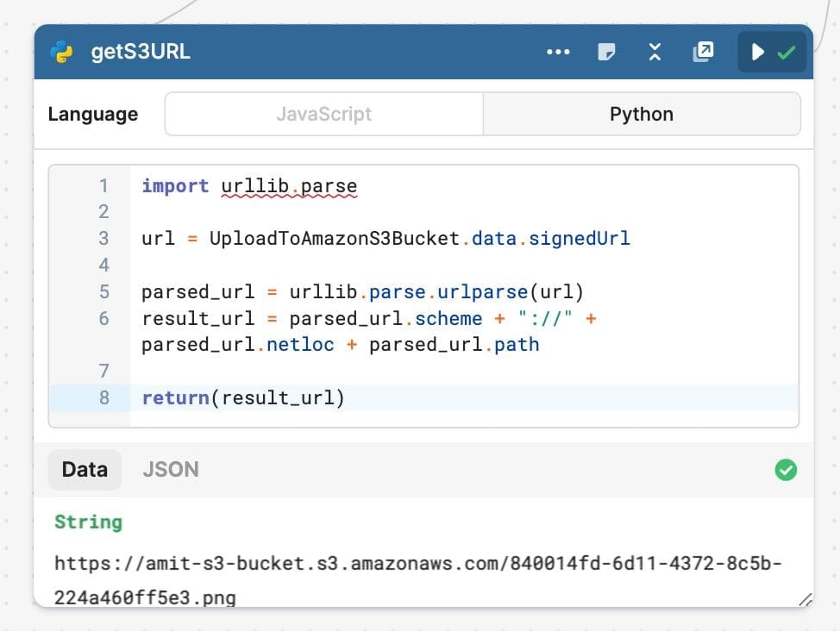
Task: Click inside the code editor area
Action: [423, 293]
